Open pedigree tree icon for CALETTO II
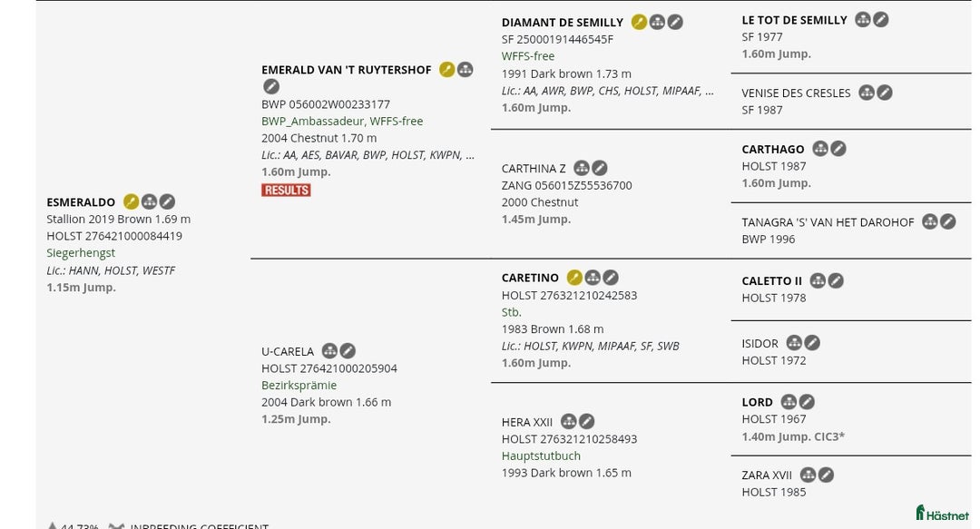Viewport: 980px width, 529px height. tap(818, 280)
